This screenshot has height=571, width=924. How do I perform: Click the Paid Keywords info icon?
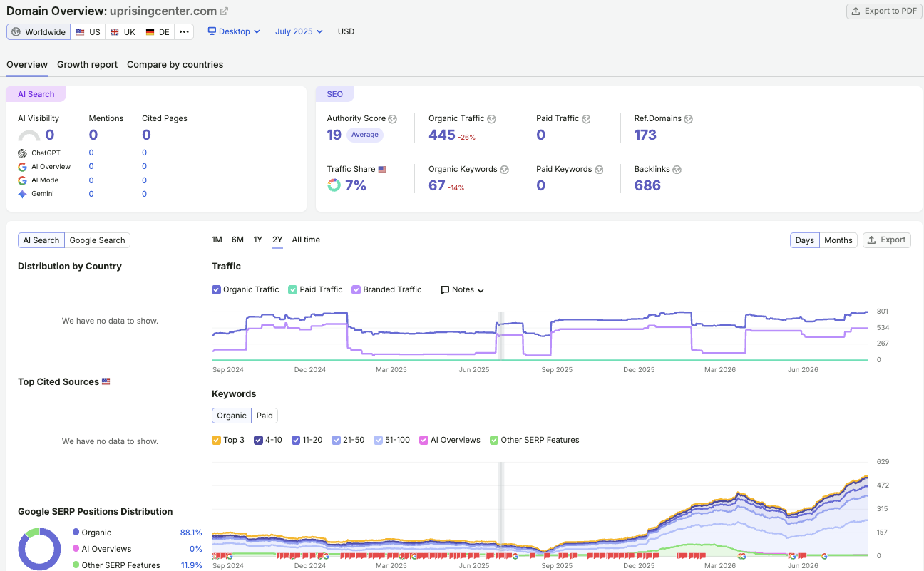[599, 170]
